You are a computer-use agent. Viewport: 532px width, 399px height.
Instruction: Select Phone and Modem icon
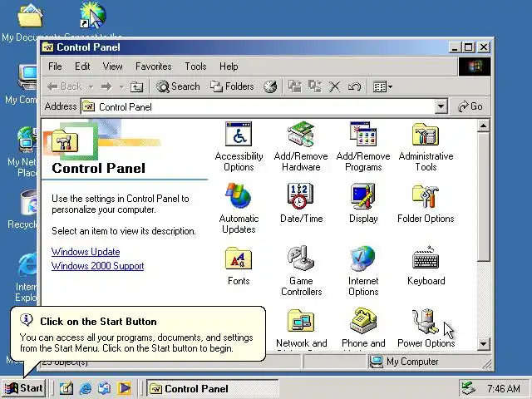tap(363, 321)
